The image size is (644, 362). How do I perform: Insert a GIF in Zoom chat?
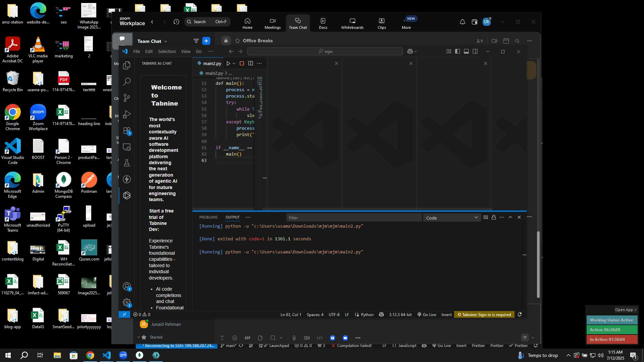pyautogui.click(x=248, y=338)
